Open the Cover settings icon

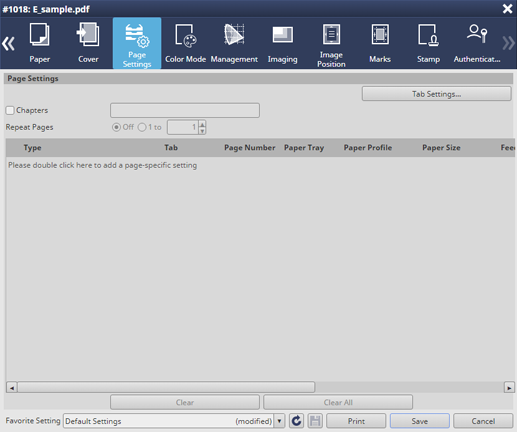point(88,43)
